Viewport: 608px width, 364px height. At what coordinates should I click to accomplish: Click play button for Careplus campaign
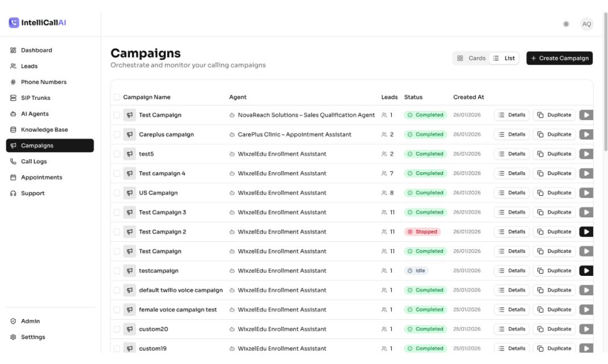pos(586,135)
